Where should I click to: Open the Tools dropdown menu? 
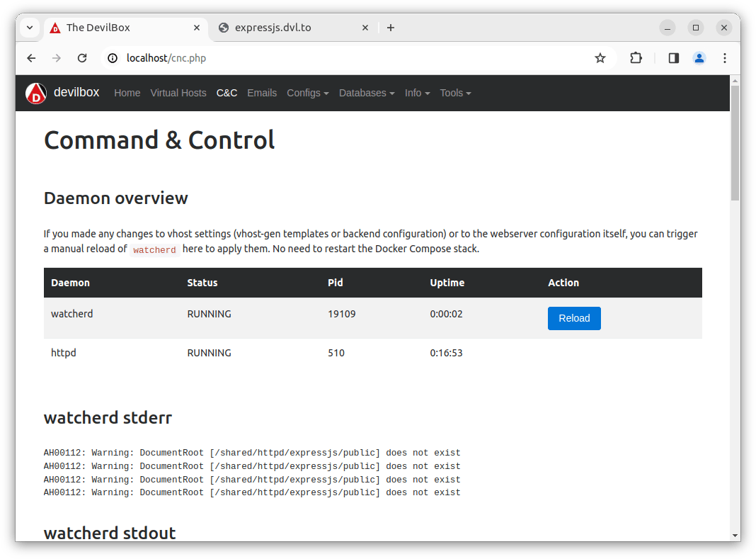click(x=455, y=93)
